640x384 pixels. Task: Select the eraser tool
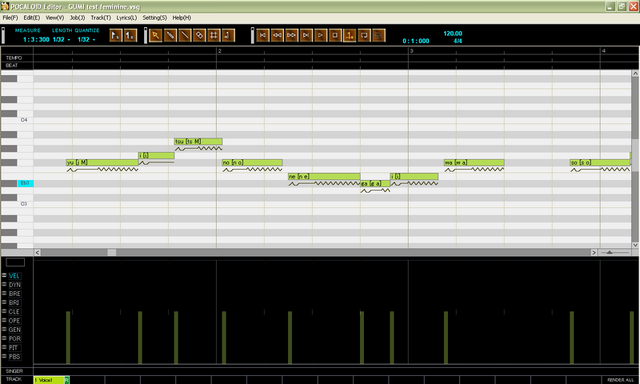tap(199, 36)
